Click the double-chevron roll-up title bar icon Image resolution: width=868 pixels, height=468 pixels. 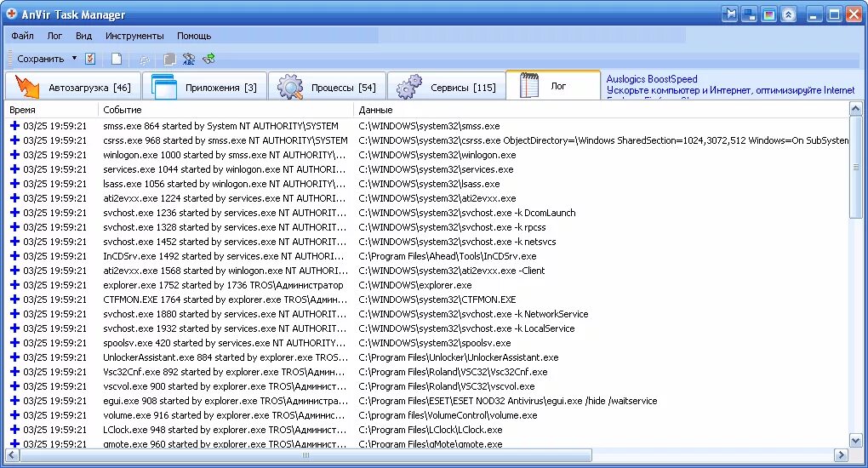click(788, 14)
